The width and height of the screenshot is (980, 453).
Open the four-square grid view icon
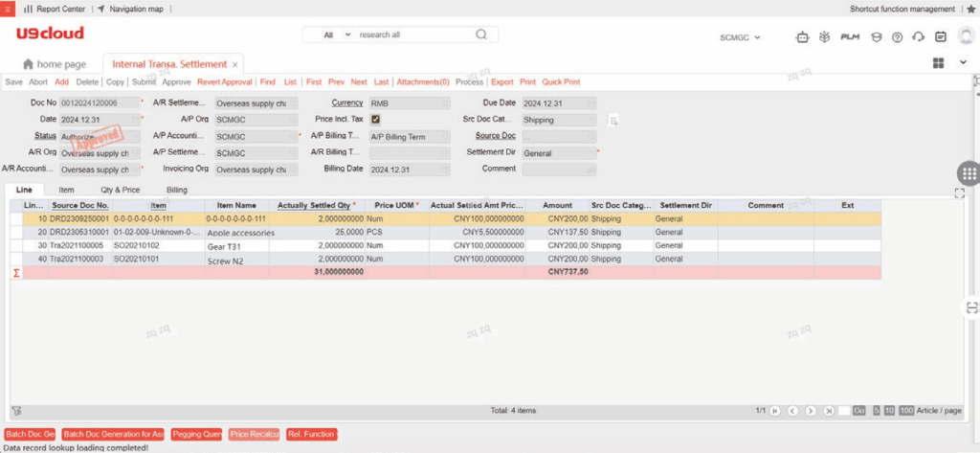point(939,63)
